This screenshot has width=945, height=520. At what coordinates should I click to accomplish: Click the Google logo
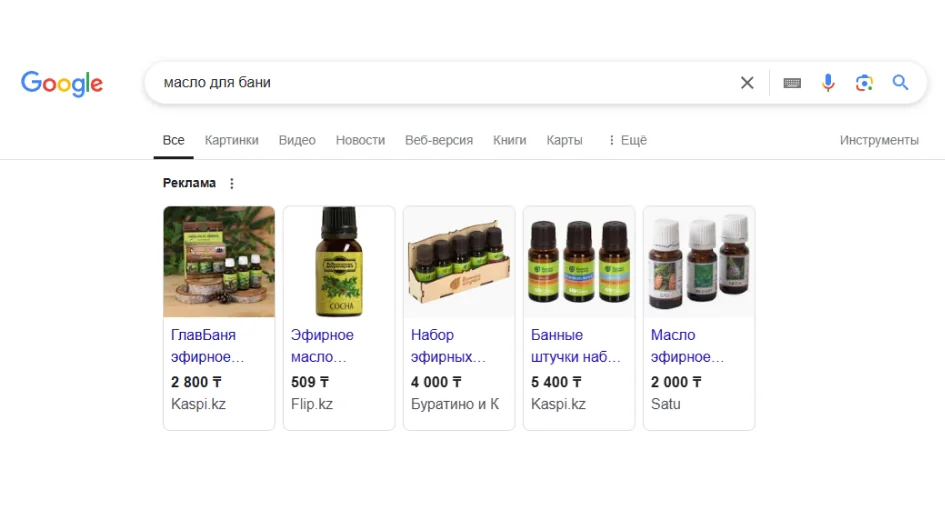pyautogui.click(x=62, y=83)
